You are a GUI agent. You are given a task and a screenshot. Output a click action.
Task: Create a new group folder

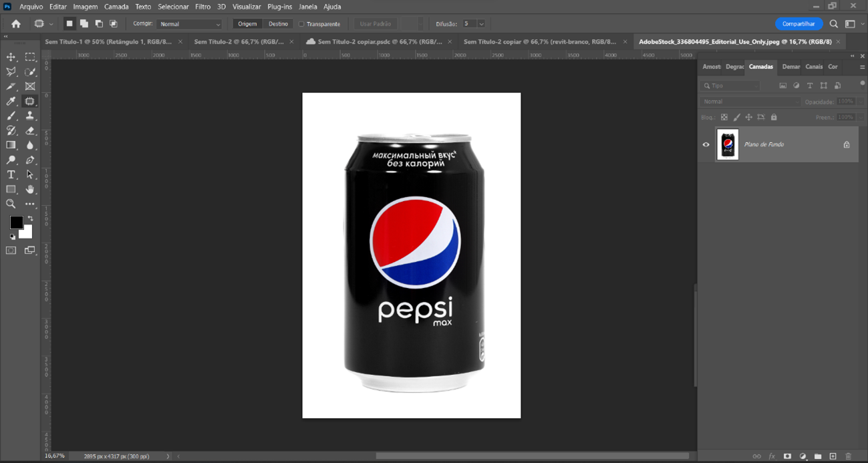(x=818, y=456)
